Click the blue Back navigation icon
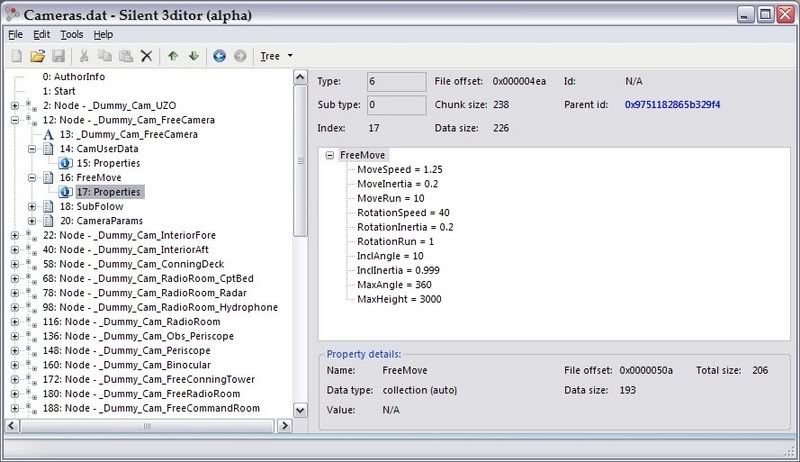The height and width of the screenshot is (462, 800). point(219,56)
